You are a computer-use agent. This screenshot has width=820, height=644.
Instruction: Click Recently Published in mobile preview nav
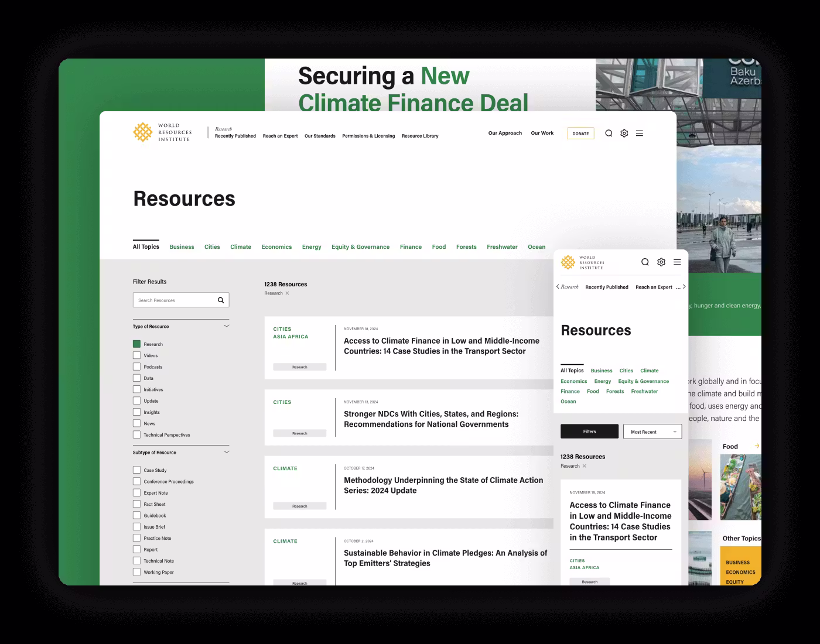point(607,287)
